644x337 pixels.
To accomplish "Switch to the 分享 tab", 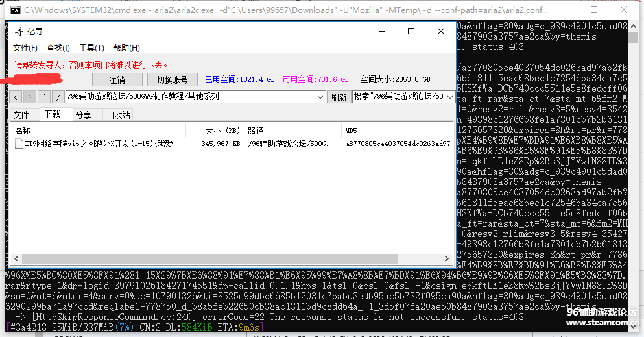I will 83,115.
